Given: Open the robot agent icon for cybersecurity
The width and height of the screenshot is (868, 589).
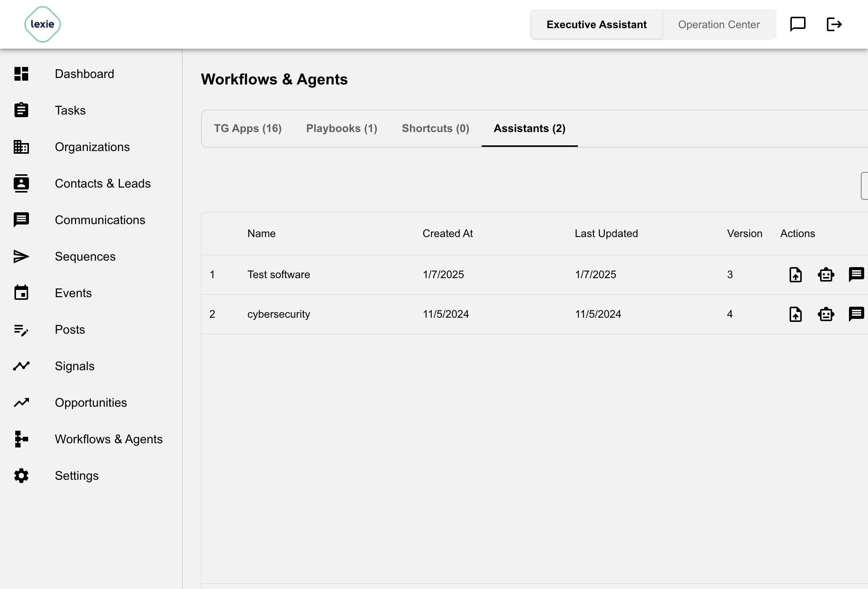Looking at the screenshot, I should pyautogui.click(x=826, y=314).
